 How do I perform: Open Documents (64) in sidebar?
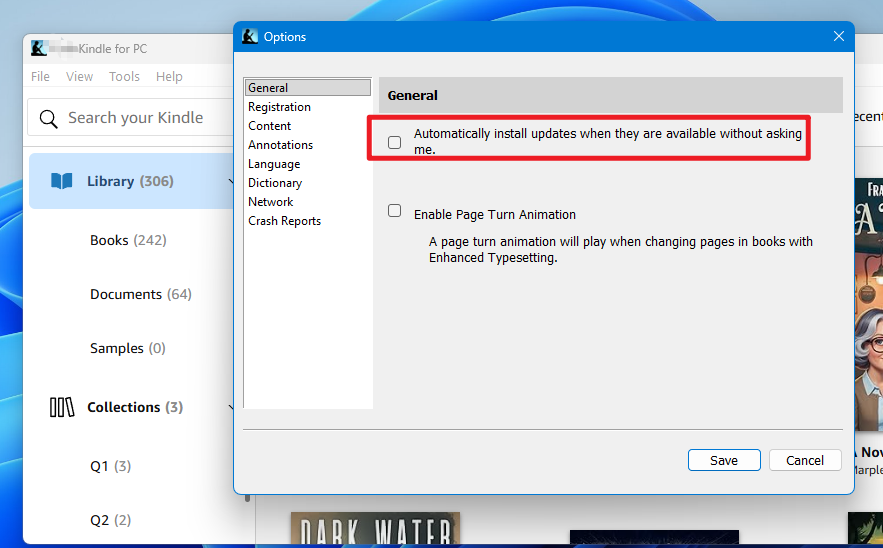point(141,295)
